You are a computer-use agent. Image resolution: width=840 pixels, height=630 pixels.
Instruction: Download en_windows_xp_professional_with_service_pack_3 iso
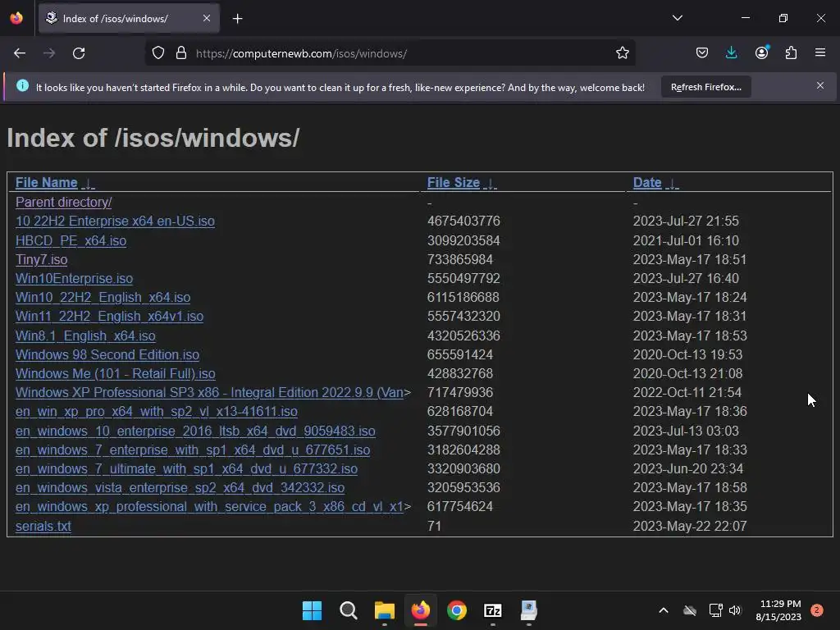(x=209, y=507)
